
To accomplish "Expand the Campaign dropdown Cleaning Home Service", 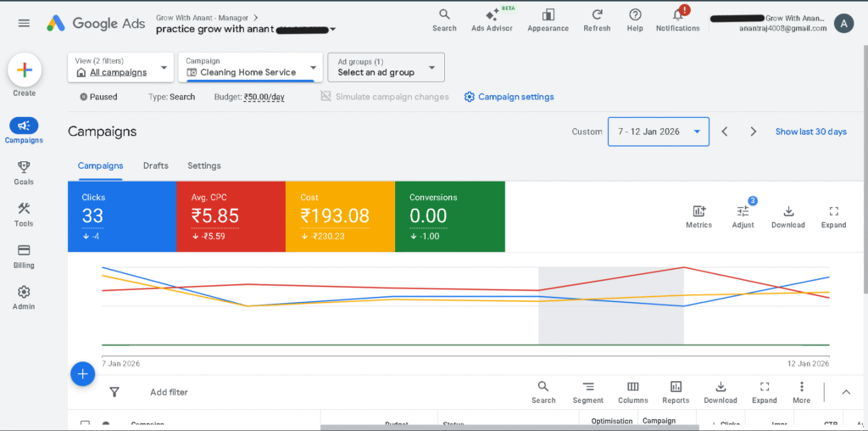I will click(251, 67).
